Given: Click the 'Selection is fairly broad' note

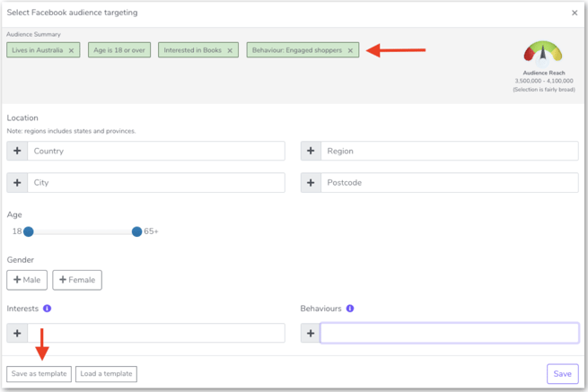Looking at the screenshot, I should pyautogui.click(x=544, y=90).
